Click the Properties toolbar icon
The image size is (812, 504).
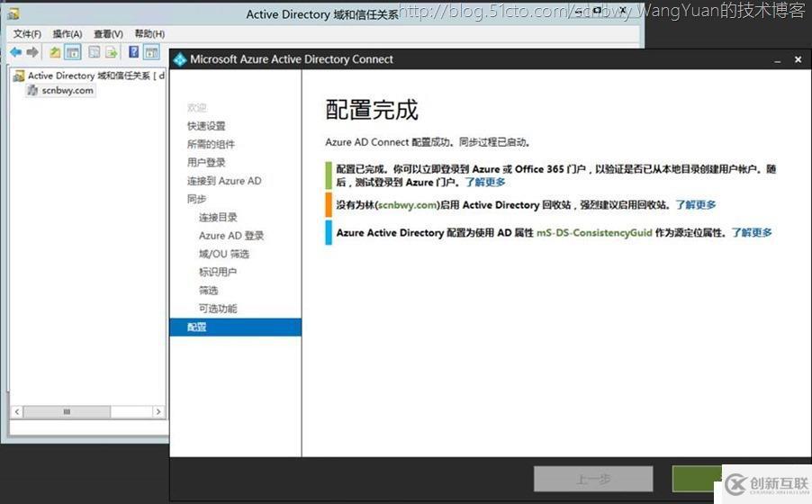click(x=94, y=52)
